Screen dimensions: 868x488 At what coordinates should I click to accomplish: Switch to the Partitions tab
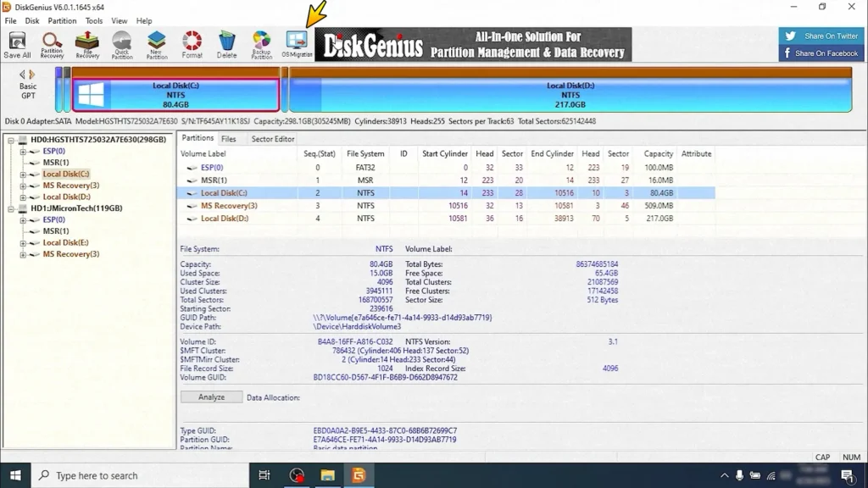[197, 138]
